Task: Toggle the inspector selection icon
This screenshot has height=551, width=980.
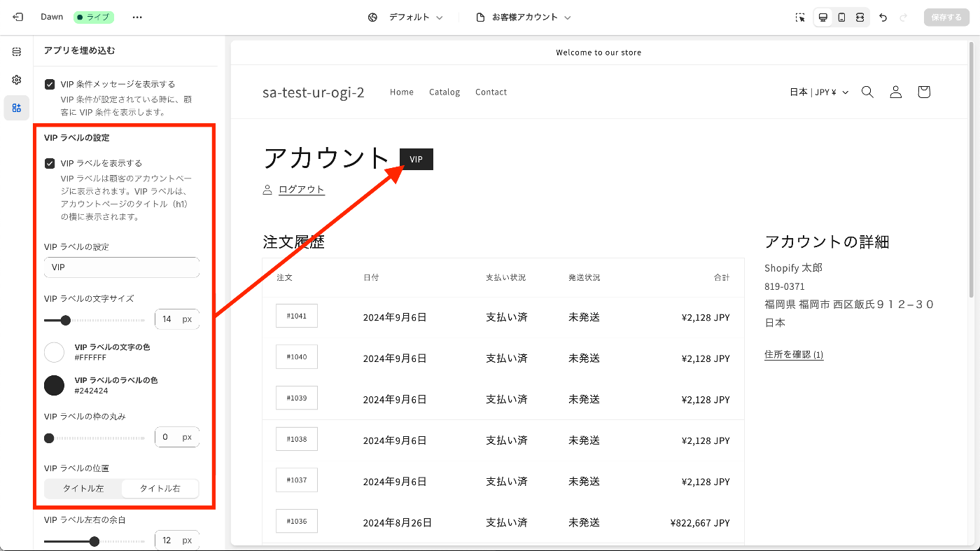Action: [800, 18]
